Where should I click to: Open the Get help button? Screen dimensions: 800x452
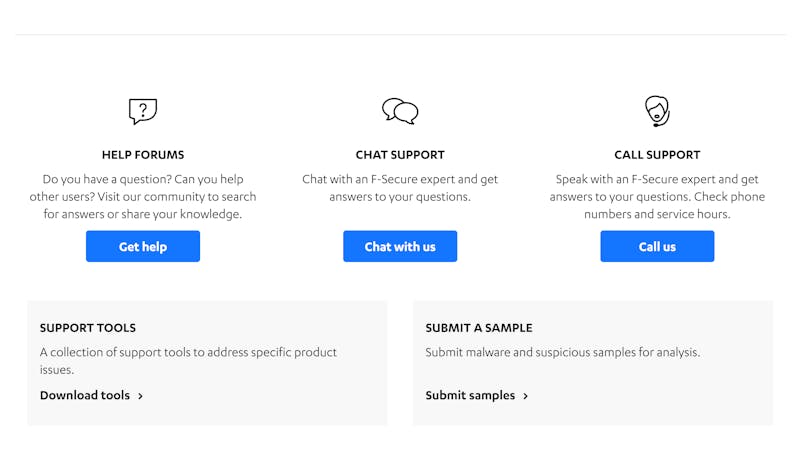[143, 246]
